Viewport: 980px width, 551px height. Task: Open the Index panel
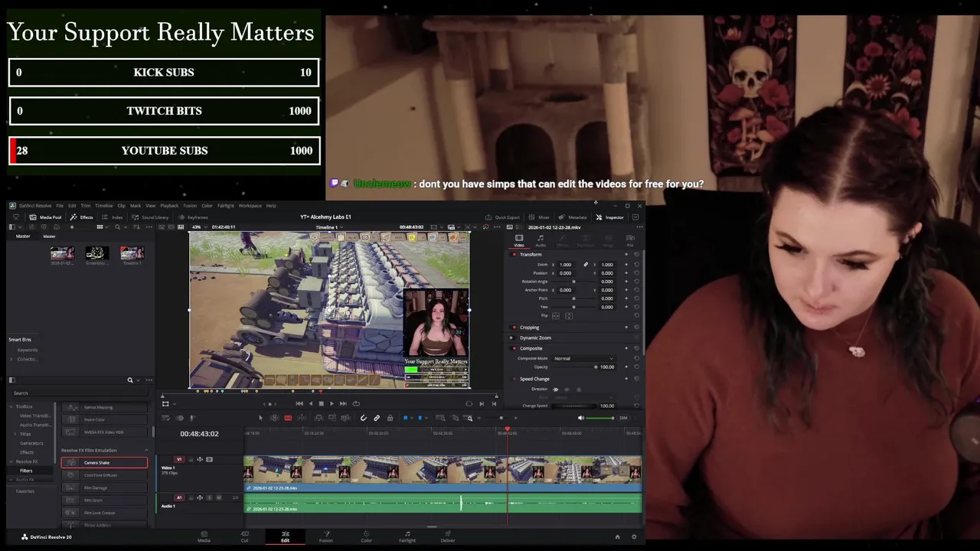click(x=113, y=217)
